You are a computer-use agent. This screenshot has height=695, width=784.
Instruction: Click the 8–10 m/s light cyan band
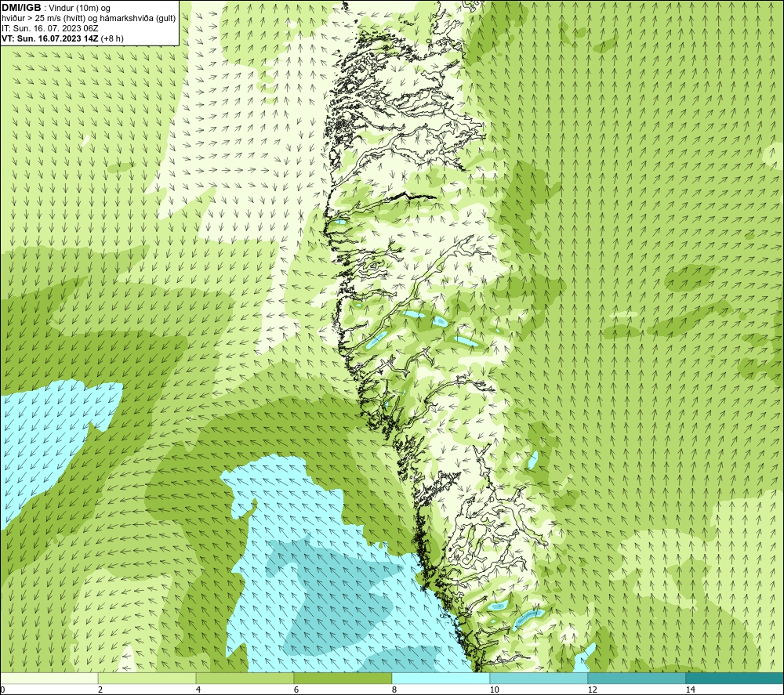[441, 679]
